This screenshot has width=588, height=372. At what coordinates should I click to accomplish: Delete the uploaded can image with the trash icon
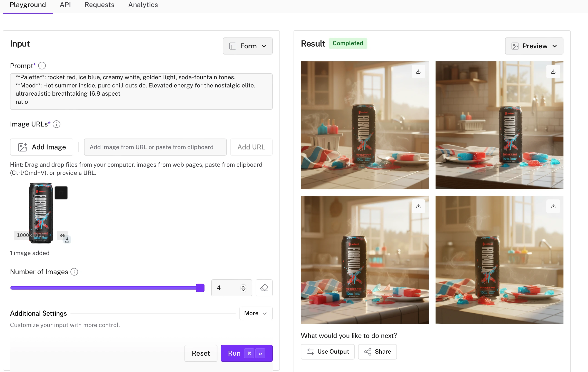coord(61,193)
